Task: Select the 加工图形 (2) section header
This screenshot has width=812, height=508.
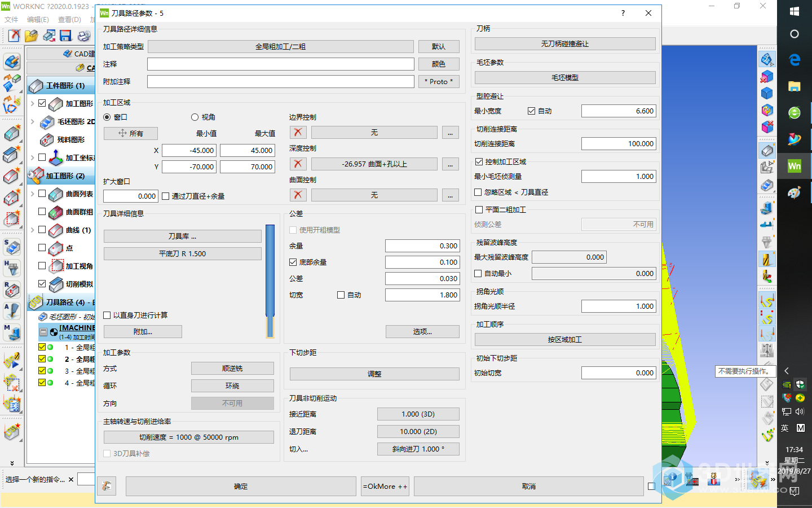Action: tap(61, 176)
